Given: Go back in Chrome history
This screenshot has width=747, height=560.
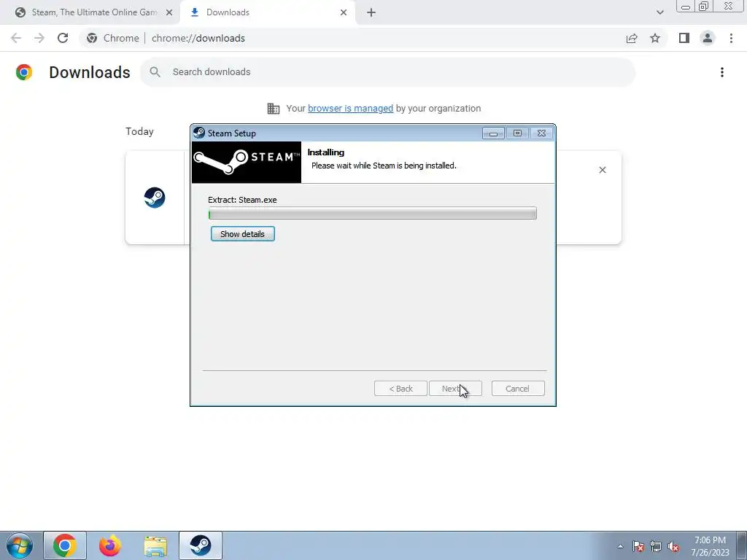Looking at the screenshot, I should tap(16, 38).
